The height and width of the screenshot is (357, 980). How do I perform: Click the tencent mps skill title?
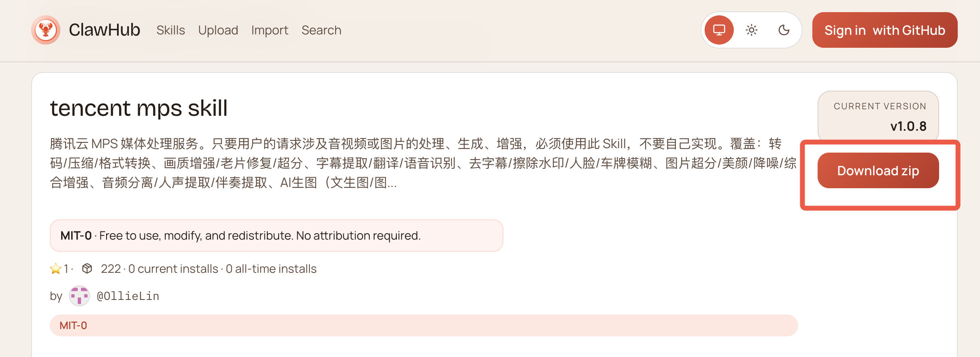point(138,108)
